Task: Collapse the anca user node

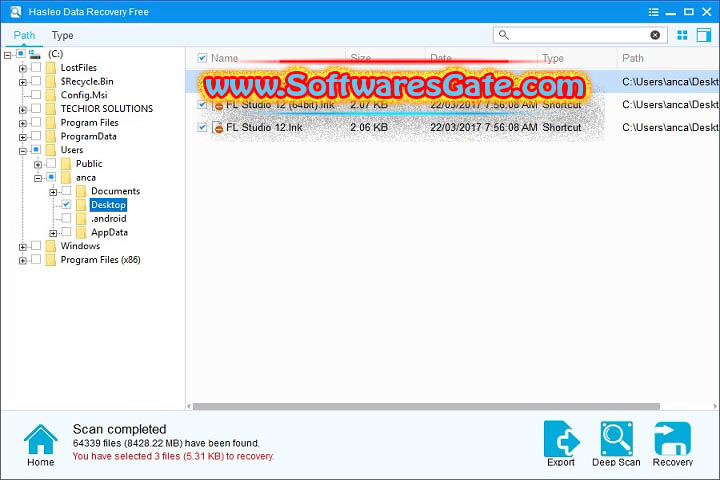Action: click(x=38, y=178)
